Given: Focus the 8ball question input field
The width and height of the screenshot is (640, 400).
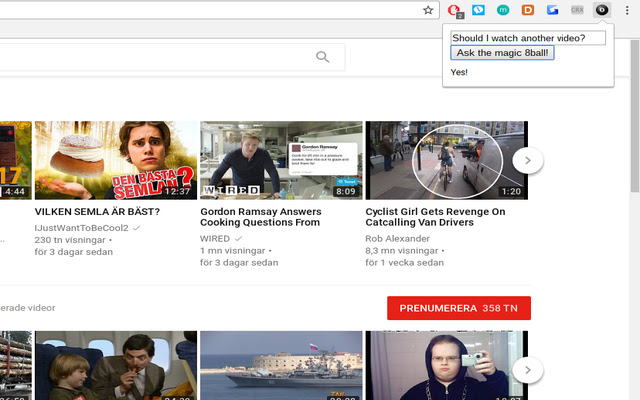Looking at the screenshot, I should tap(528, 38).
